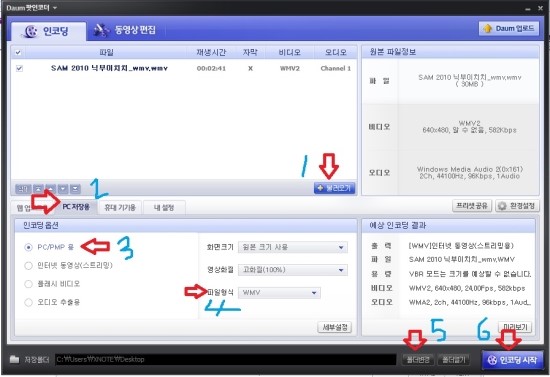Select the PC/PMP 용 radio option
Viewport: 550px width, 377px height.
point(28,247)
